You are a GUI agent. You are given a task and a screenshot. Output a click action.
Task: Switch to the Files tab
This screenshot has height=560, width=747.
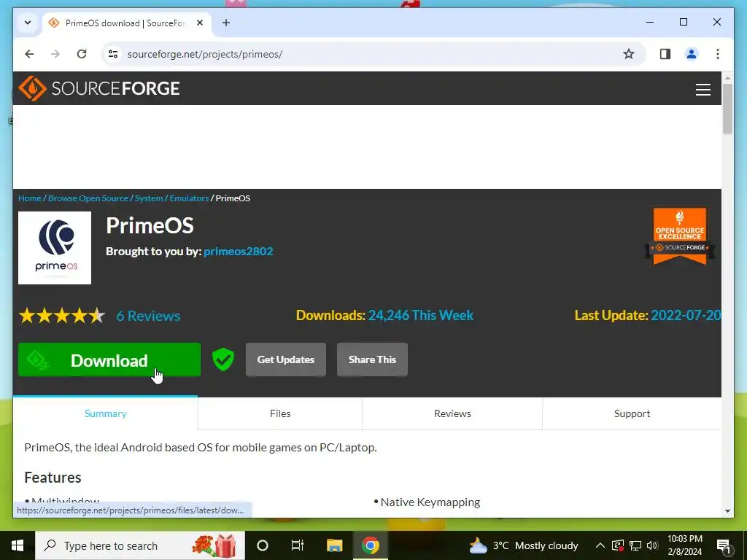(x=280, y=413)
